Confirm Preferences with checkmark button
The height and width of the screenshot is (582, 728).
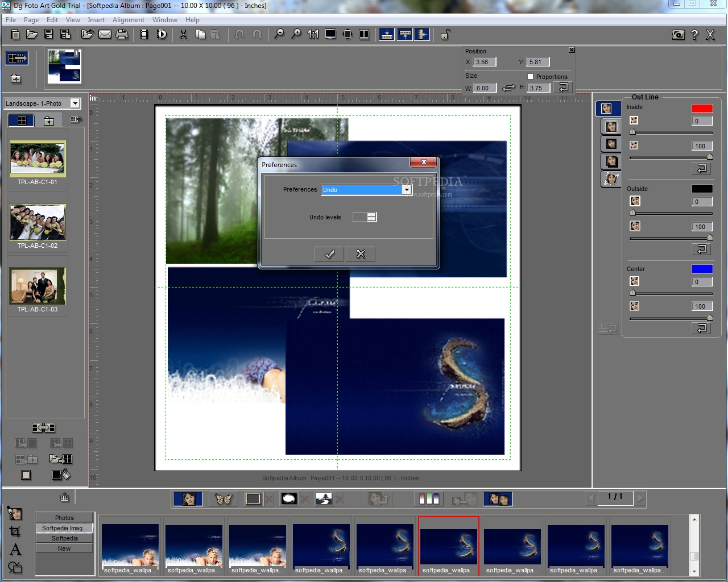tap(329, 254)
